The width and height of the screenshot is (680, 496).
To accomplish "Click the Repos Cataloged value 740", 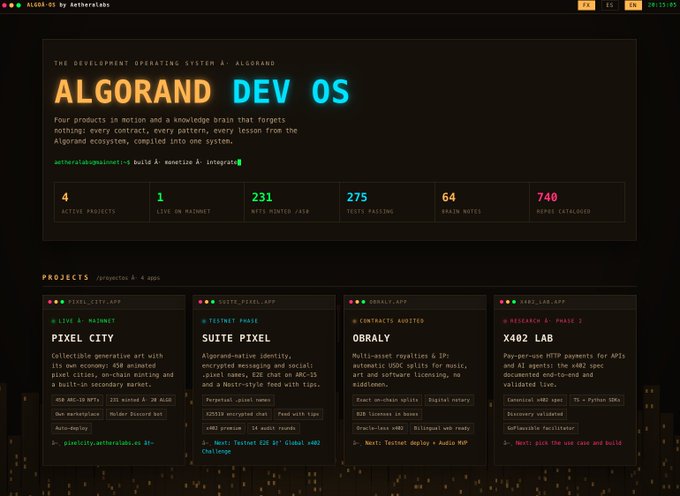I will coord(547,197).
